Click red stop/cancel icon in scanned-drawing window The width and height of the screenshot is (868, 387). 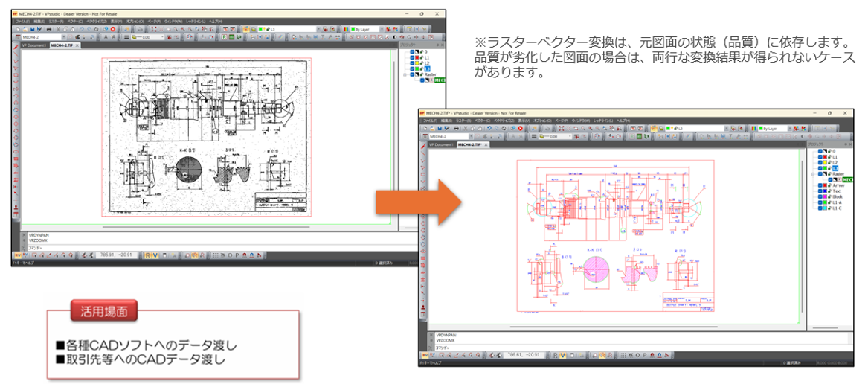[x=113, y=29]
